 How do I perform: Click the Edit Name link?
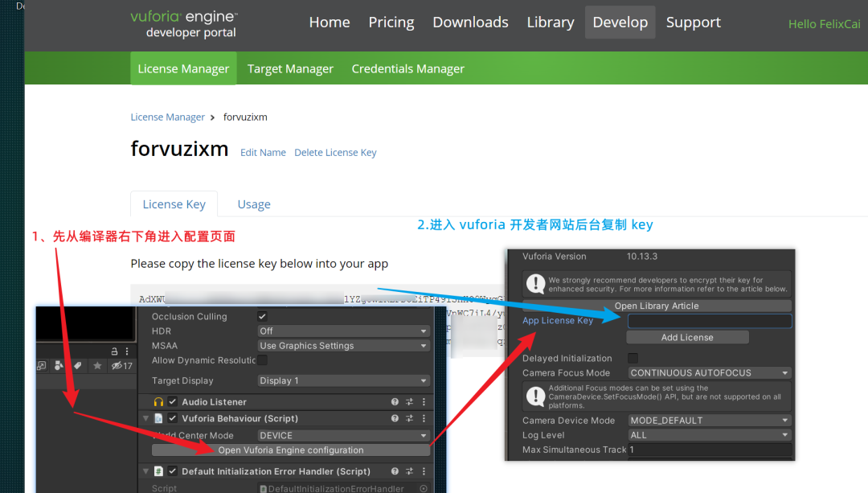tap(263, 152)
